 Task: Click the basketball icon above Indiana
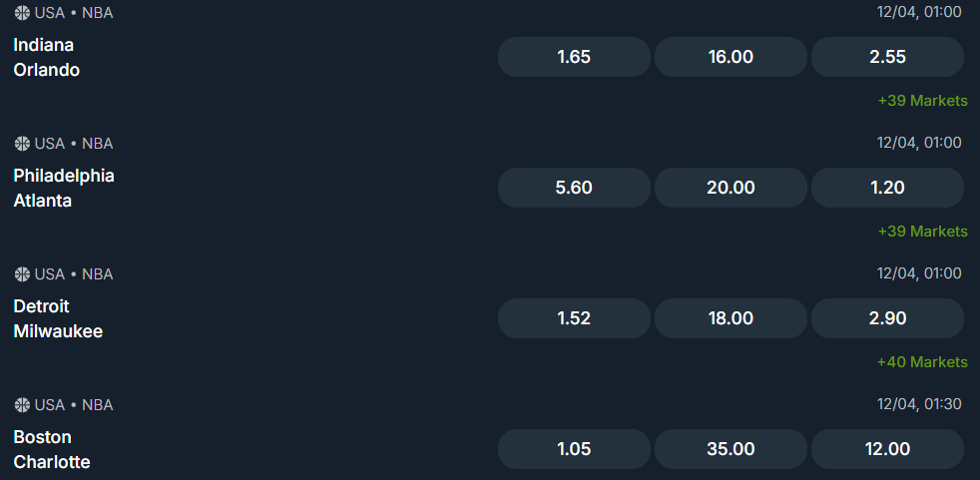pos(22,13)
